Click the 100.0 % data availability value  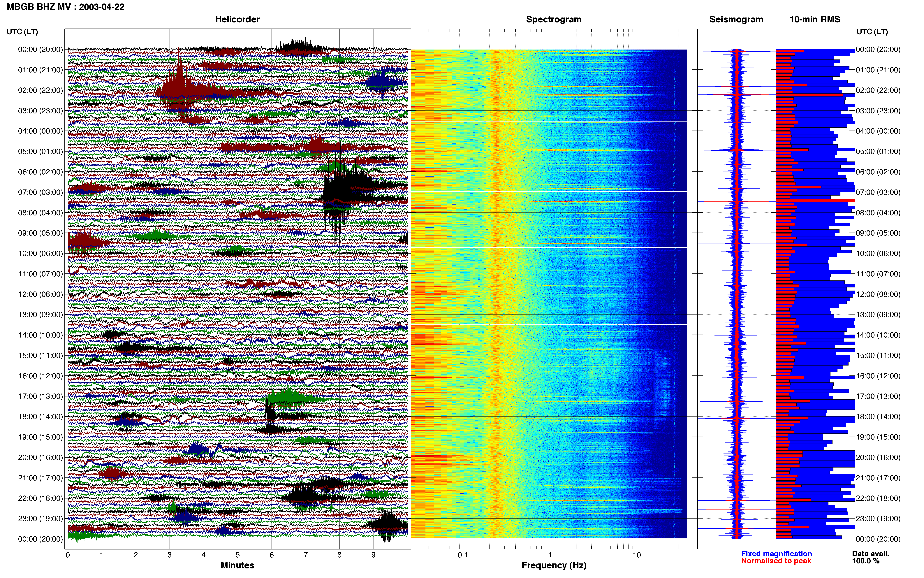[865, 561]
